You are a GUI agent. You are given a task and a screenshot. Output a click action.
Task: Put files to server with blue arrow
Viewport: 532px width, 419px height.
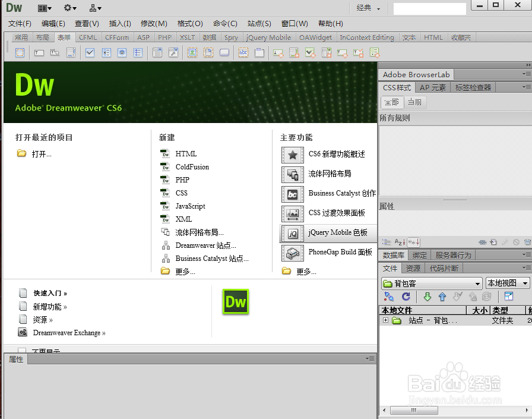point(442,297)
